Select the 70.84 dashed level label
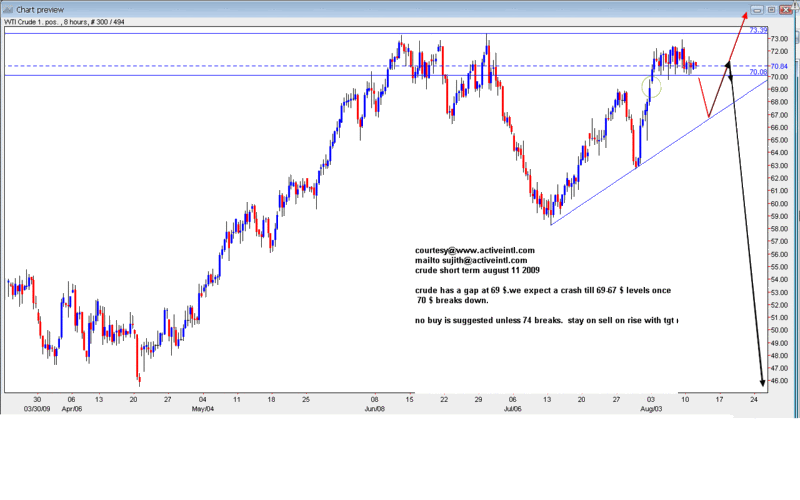 [779, 66]
